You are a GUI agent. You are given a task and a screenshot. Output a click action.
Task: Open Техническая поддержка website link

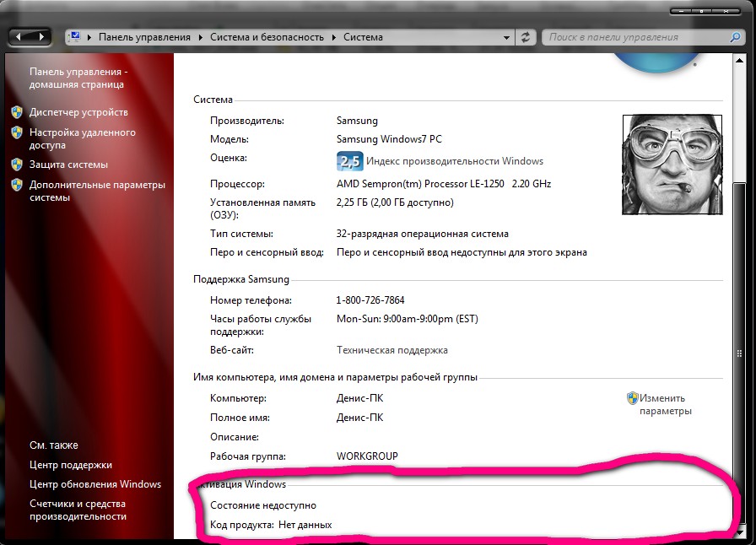pos(392,350)
